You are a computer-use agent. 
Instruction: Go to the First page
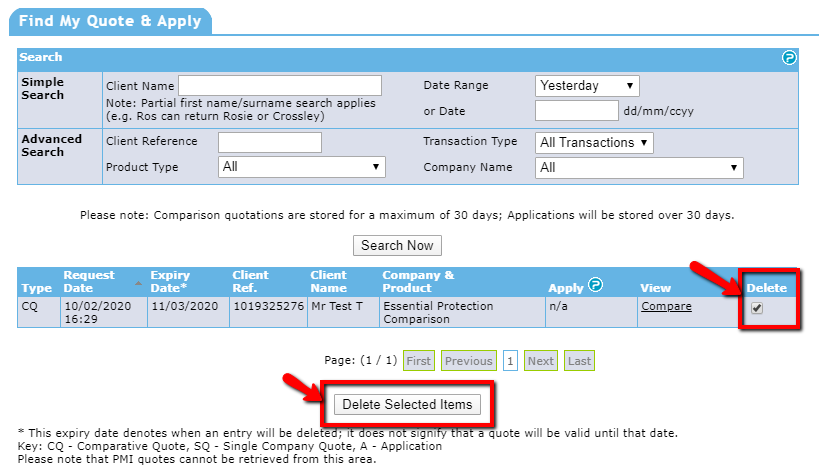click(x=419, y=361)
